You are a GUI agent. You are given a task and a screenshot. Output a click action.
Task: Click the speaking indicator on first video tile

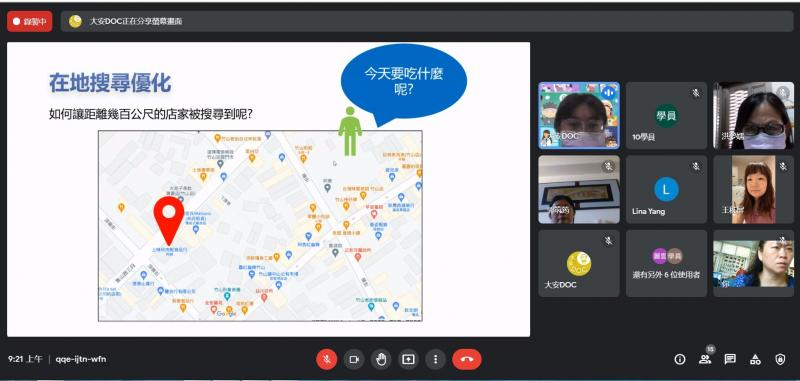coord(608,93)
